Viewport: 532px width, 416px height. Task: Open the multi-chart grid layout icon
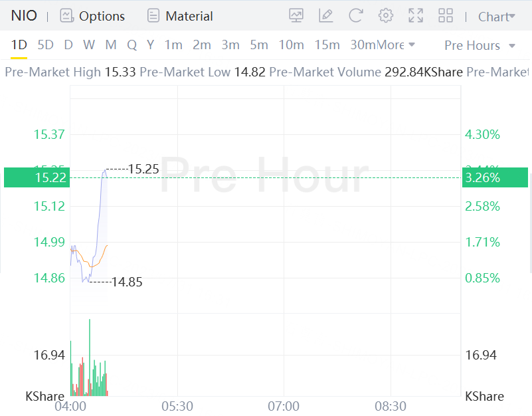click(x=446, y=16)
